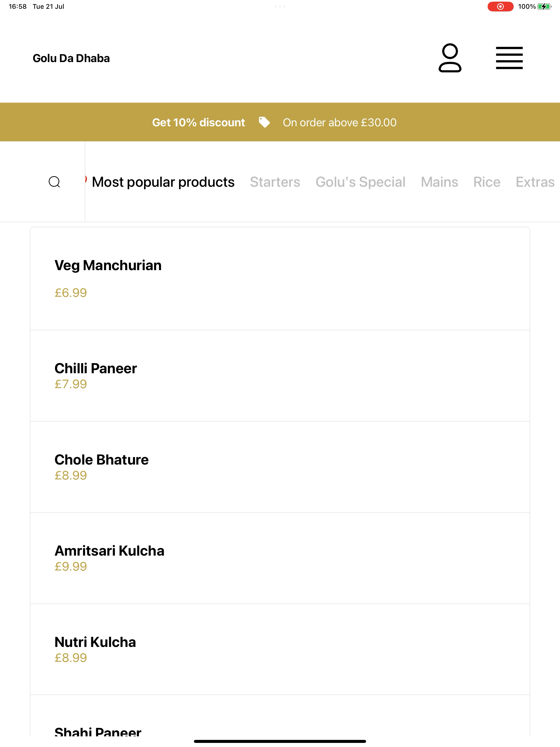Tap the 100% battery percentage

[527, 6]
